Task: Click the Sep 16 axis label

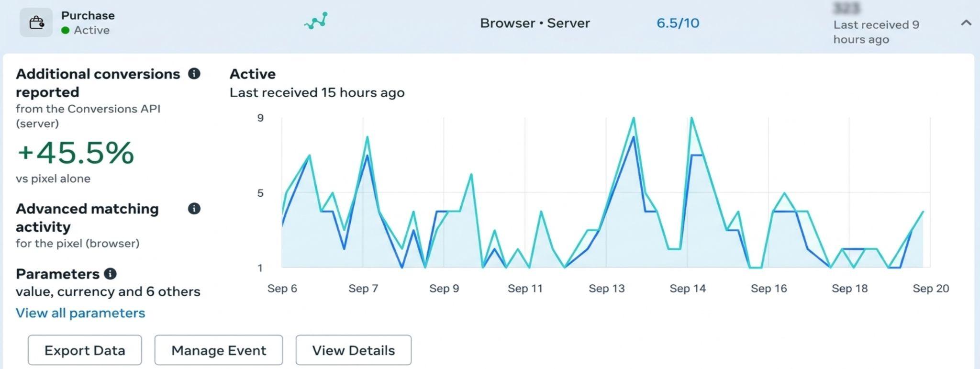Action: tap(769, 289)
